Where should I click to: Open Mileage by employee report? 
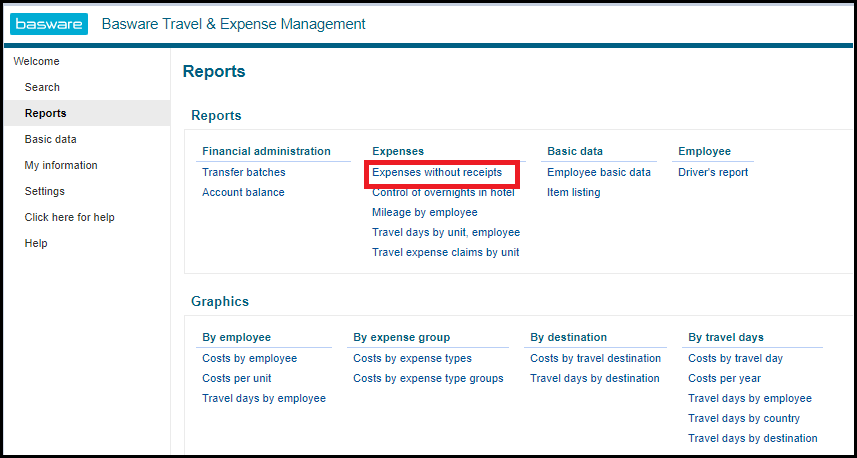coord(424,212)
